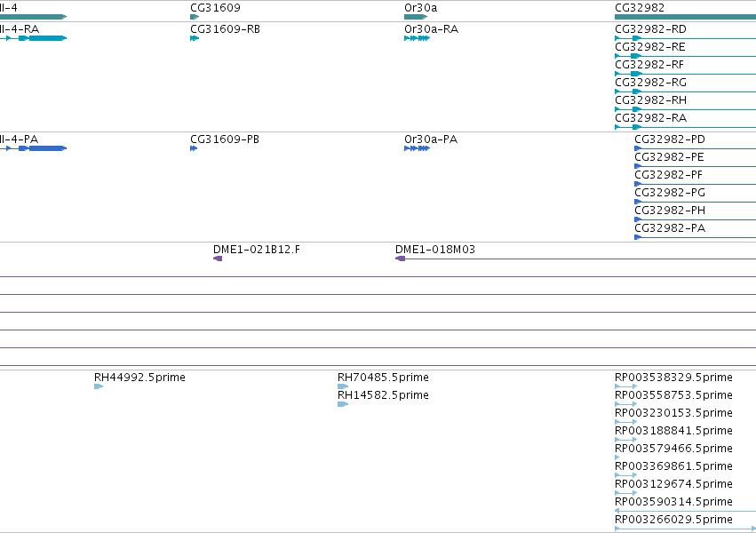The height and width of the screenshot is (533, 756).
Task: Click the RH70485.5prime label
Action: click(x=383, y=378)
